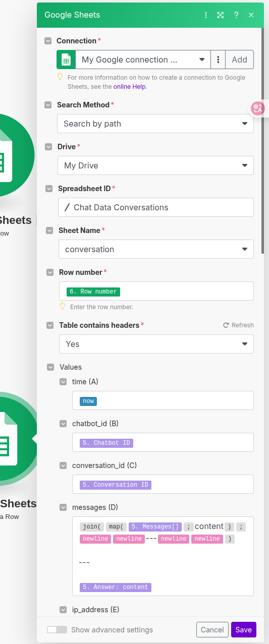Toggle the checkbox next to time (A)
The image size is (269, 644).
coord(63,382)
